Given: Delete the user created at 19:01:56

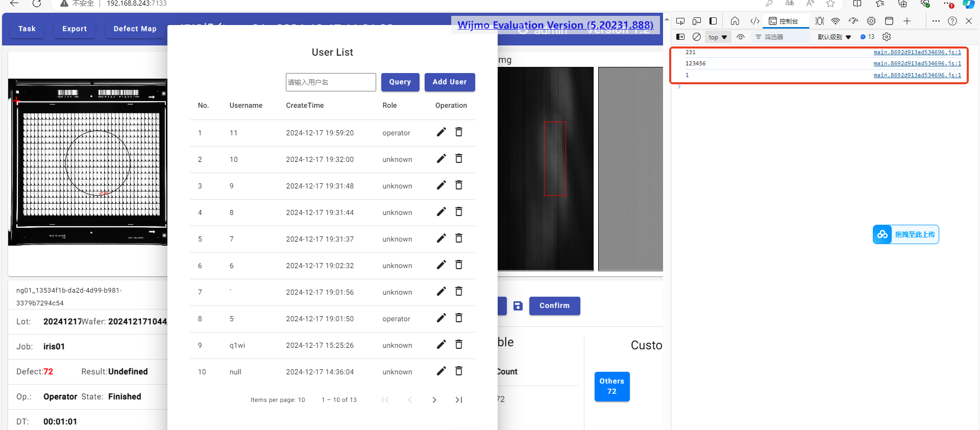Looking at the screenshot, I should [x=459, y=292].
